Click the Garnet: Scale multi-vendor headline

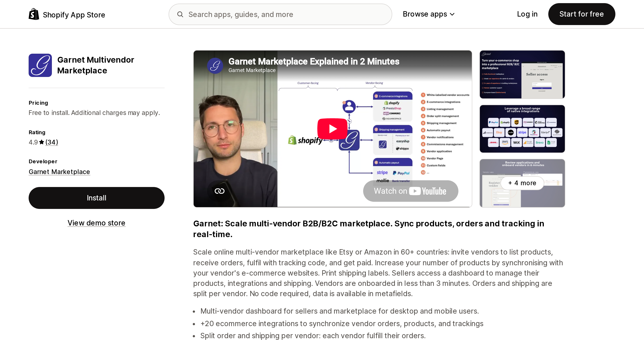tap(369, 229)
